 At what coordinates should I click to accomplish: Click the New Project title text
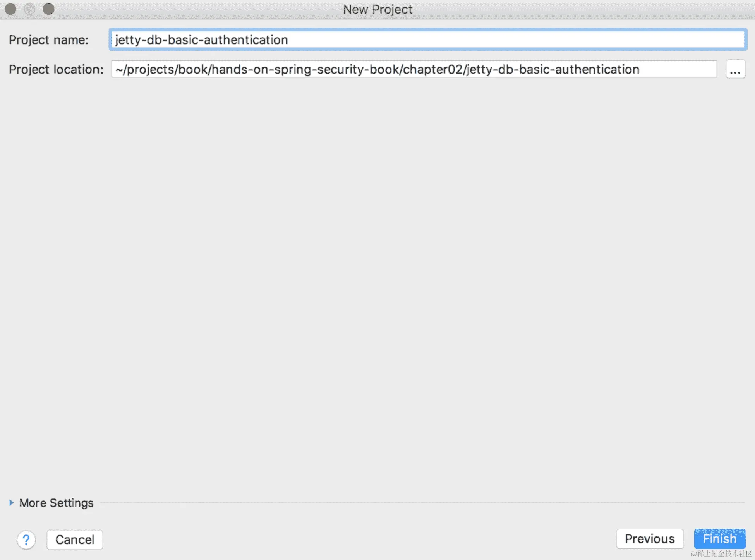pyautogui.click(x=377, y=9)
